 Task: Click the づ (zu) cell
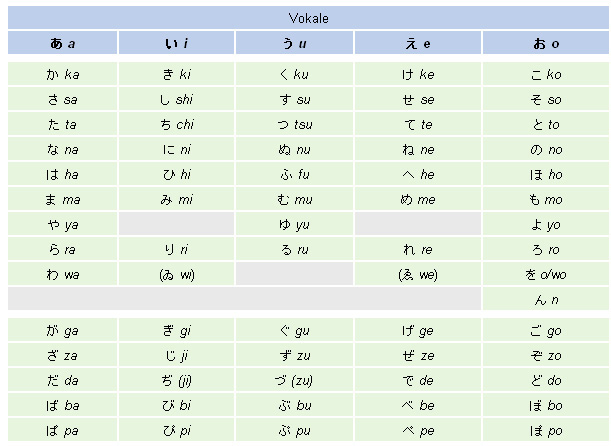point(294,381)
